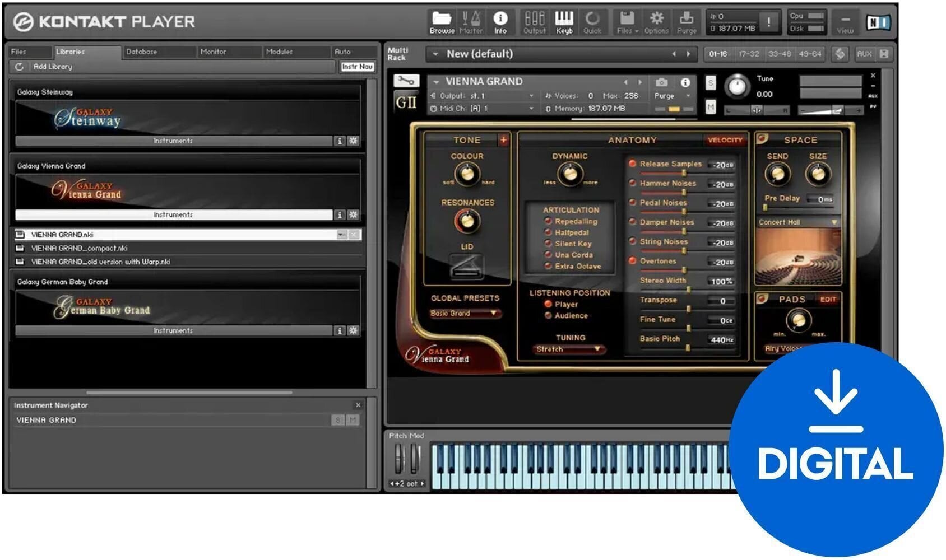Open the Basic Grand global presets dropdown
Image resolution: width=946 pixels, height=560 pixels.
click(464, 314)
